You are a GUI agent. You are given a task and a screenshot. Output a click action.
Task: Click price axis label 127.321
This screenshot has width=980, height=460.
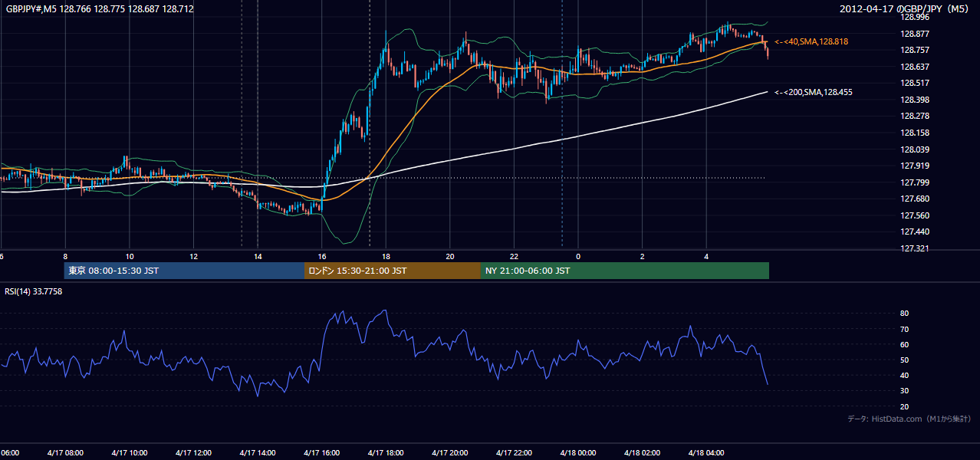click(x=914, y=248)
